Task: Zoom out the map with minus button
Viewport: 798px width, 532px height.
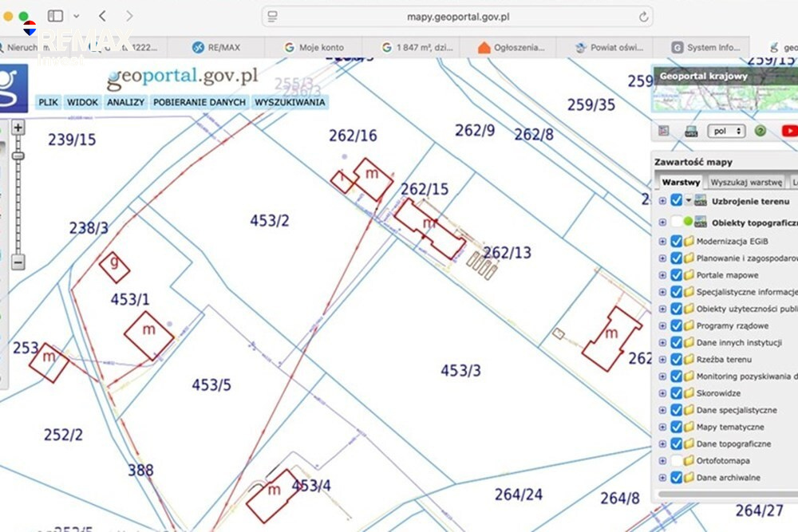Action: (18, 262)
